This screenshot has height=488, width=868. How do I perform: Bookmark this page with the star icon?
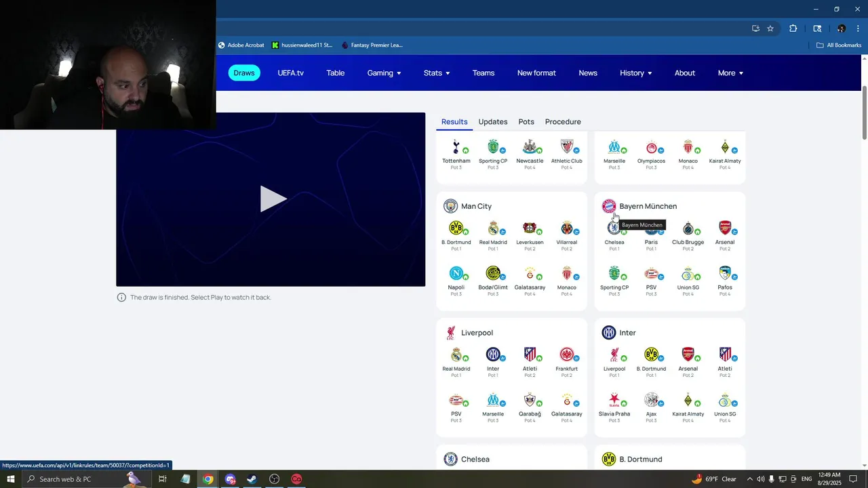(x=770, y=28)
